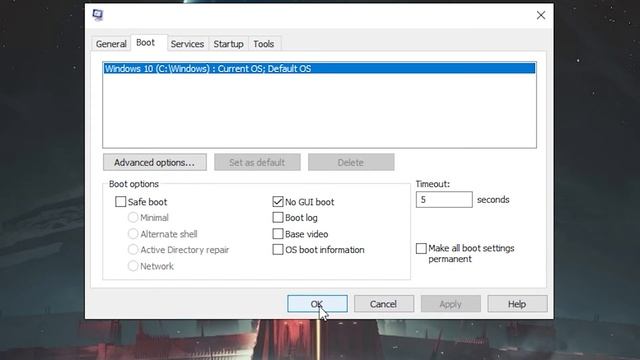
Task: Click the Delete boot entry button
Action: [351, 162]
